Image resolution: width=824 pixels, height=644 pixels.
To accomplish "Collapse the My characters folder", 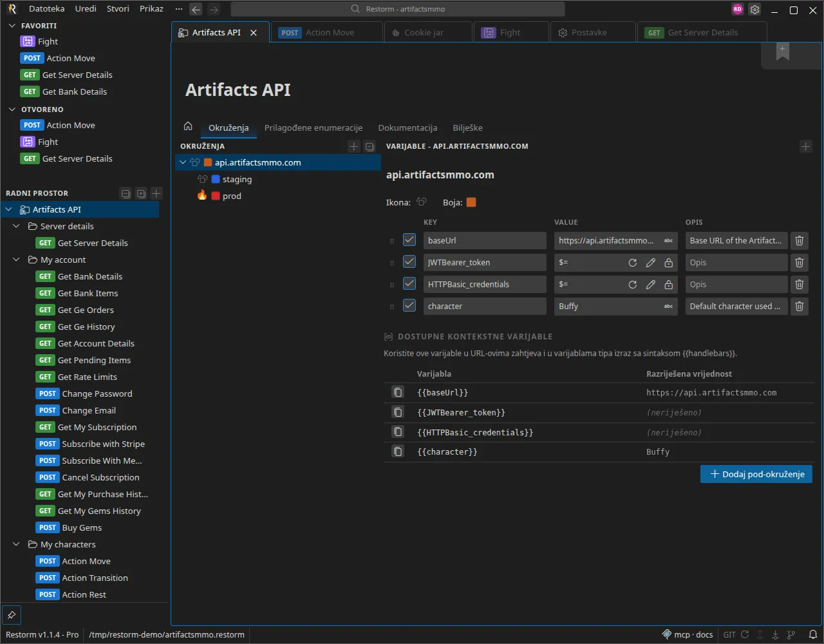I will click(x=17, y=544).
